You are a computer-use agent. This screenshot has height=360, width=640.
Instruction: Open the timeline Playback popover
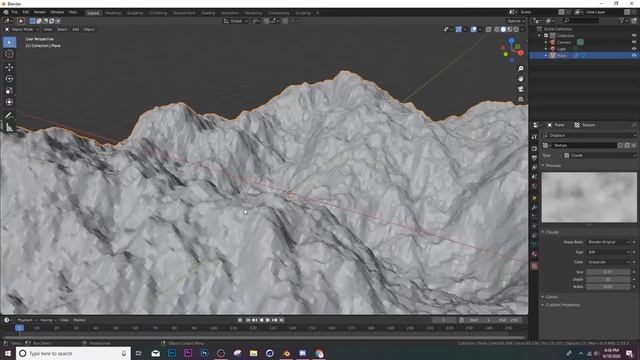pyautogui.click(x=27, y=320)
